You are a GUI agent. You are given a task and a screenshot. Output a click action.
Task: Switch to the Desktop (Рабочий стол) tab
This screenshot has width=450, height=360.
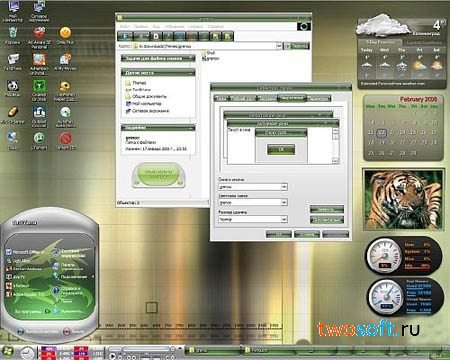243,98
